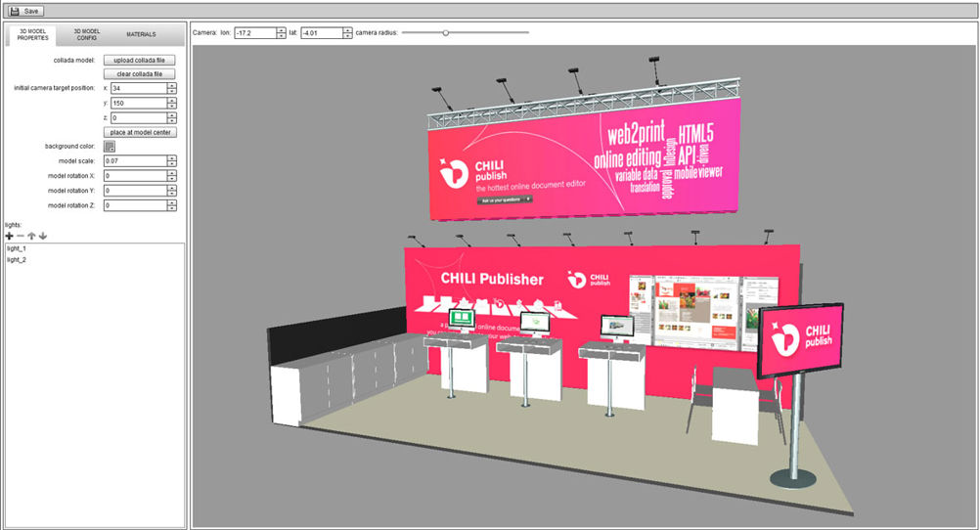Click the camera target y field showing 150
Image resolution: width=980 pixels, height=530 pixels.
tap(139, 103)
